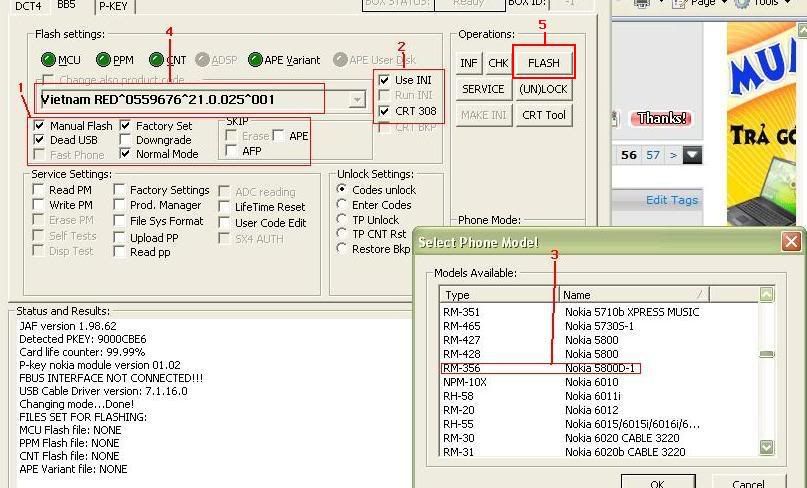807x488 pixels.
Task: Toggle the green PPM flash file indicator
Action: point(103,60)
